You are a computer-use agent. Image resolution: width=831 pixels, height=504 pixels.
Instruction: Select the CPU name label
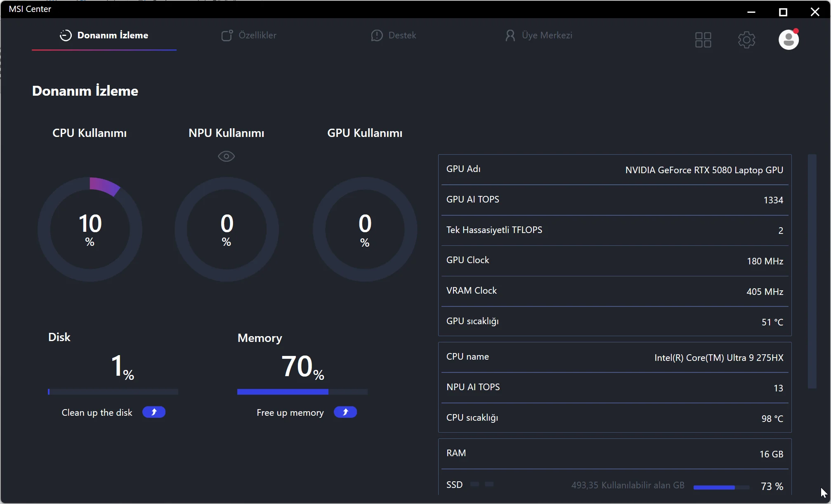pyautogui.click(x=467, y=357)
